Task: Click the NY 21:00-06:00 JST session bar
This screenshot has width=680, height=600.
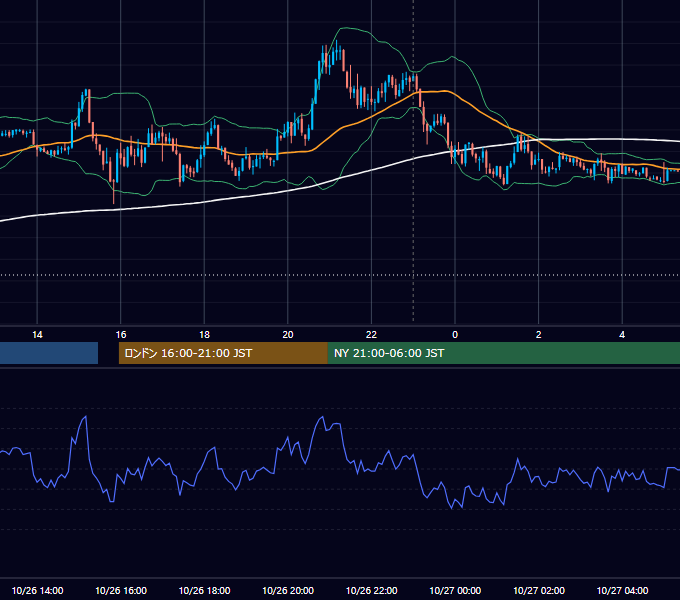Action: point(504,353)
